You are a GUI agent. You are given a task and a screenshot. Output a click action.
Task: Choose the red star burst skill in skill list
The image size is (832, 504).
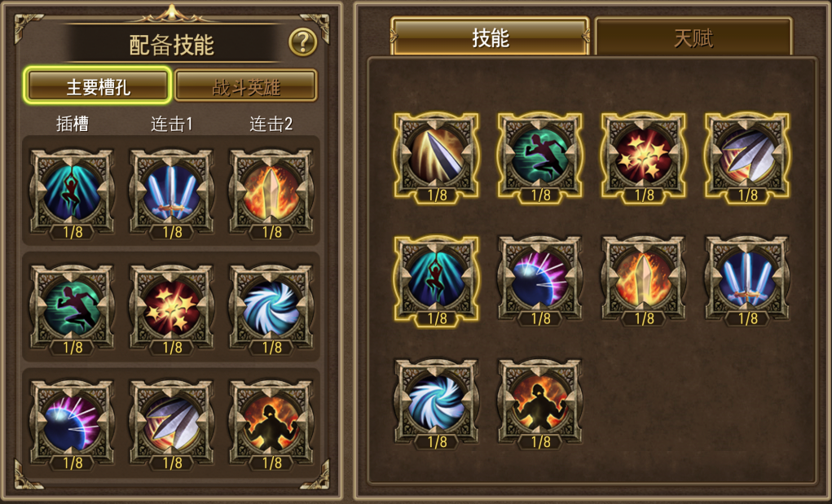pyautogui.click(x=644, y=156)
